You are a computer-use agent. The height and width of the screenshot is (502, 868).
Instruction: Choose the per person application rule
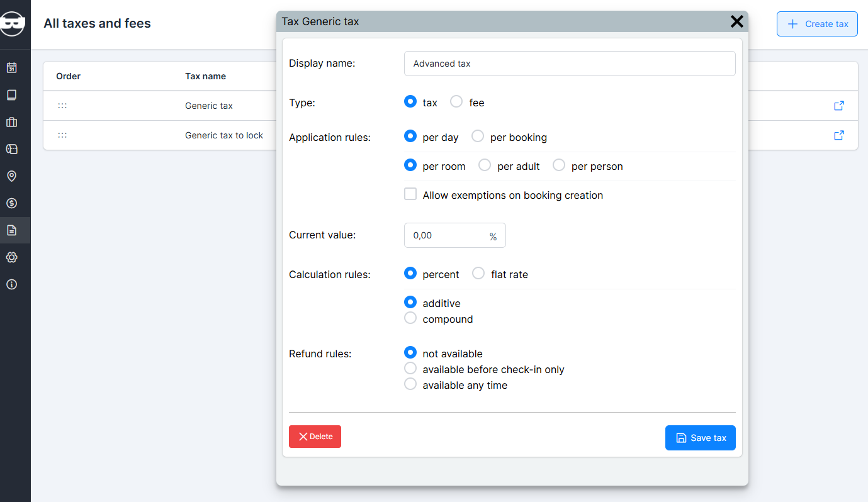point(559,165)
